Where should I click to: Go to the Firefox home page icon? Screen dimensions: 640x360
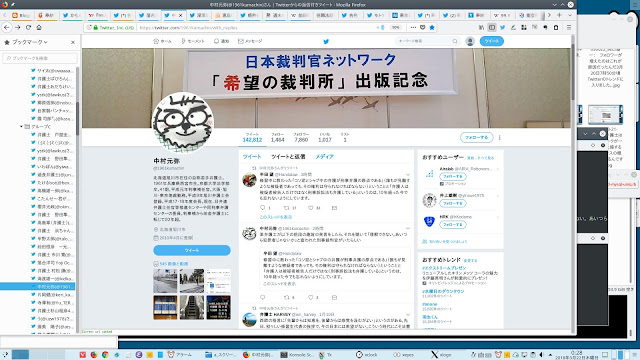(39, 27)
